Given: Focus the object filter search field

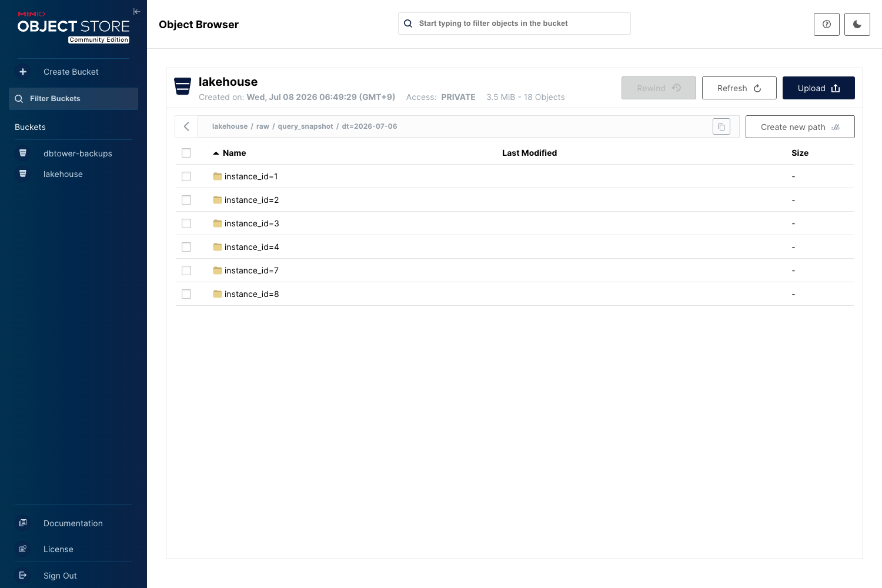Looking at the screenshot, I should [x=514, y=24].
